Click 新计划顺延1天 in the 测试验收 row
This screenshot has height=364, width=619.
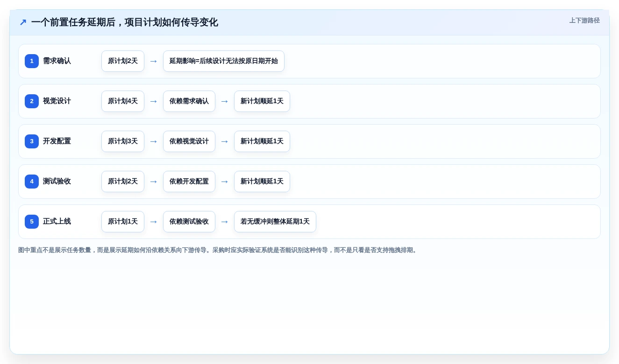(262, 182)
